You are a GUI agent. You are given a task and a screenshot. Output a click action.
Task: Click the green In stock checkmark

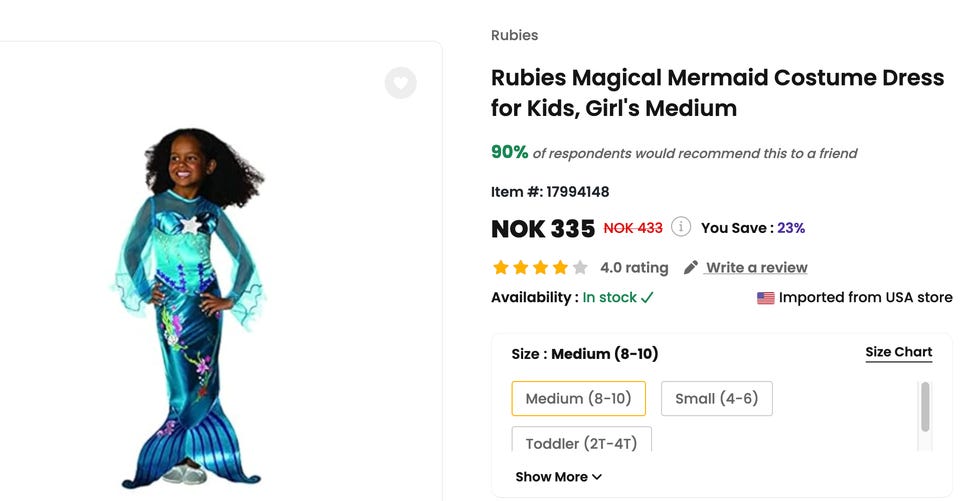pos(648,298)
